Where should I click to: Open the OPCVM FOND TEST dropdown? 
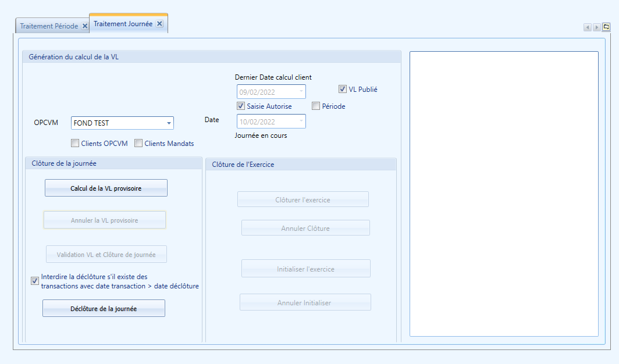169,123
